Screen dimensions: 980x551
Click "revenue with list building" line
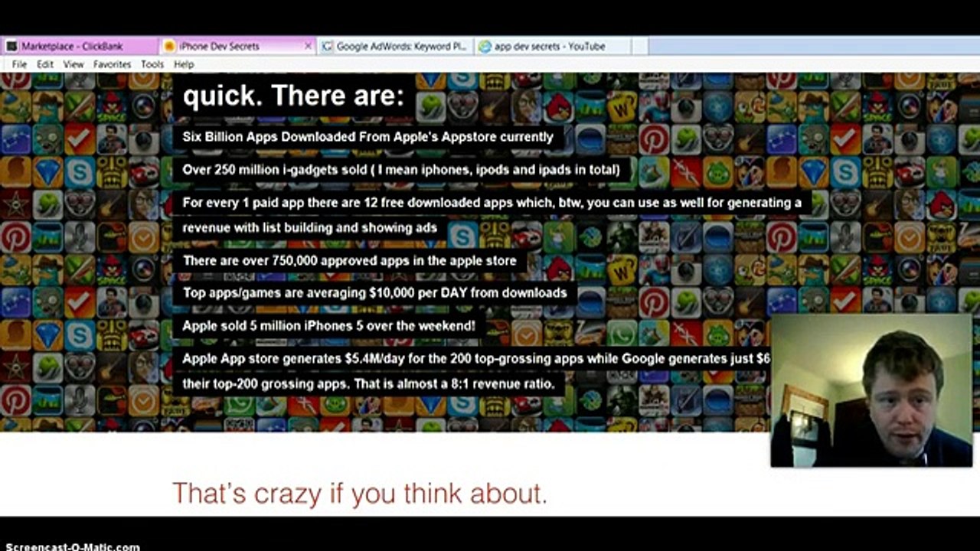[310, 228]
